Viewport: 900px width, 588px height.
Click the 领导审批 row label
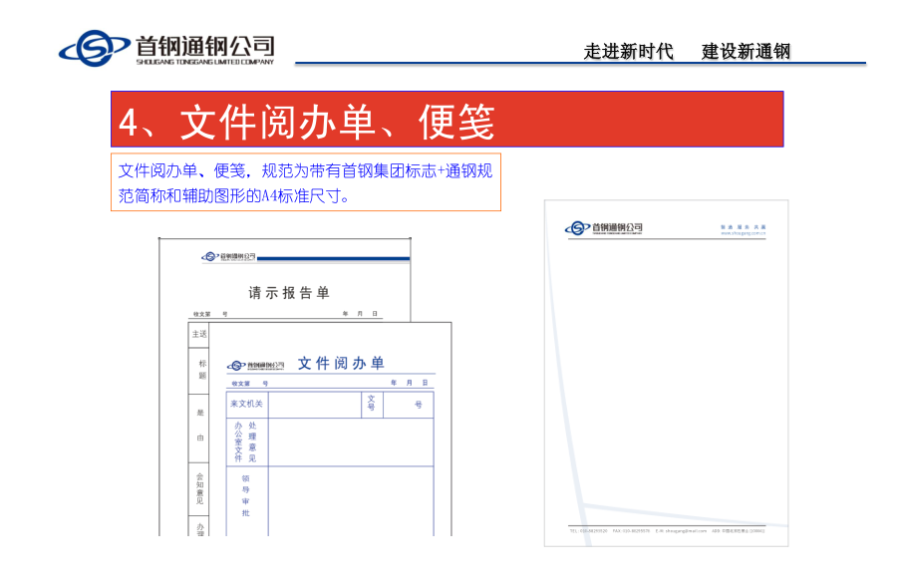246,495
